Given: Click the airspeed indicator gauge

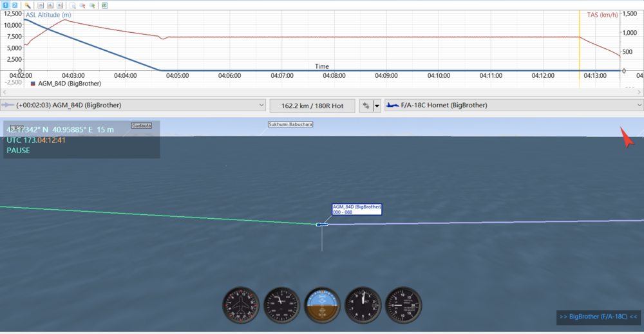Looking at the screenshot, I should coord(282,305).
